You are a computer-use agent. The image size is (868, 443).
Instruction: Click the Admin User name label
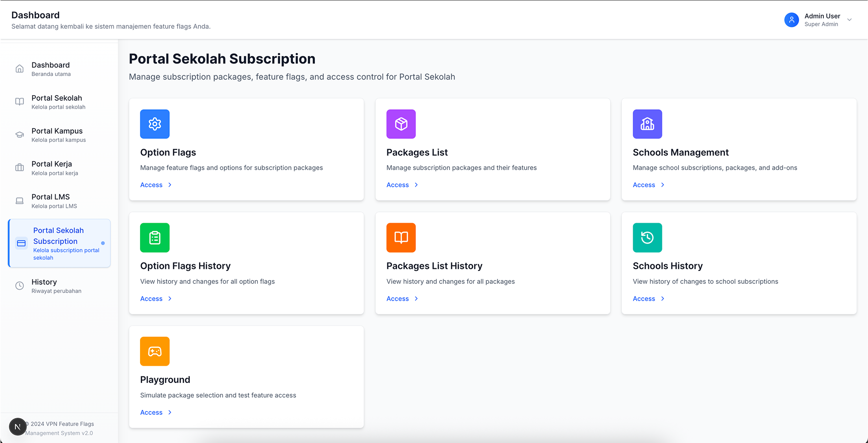tap(822, 16)
